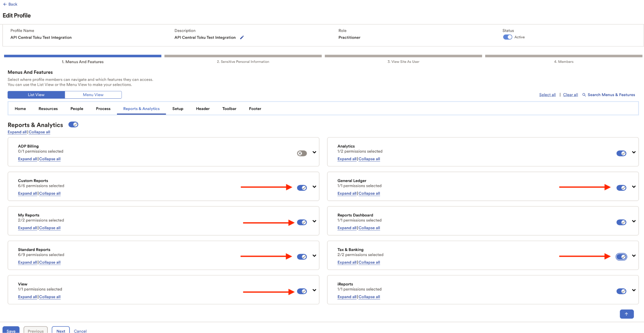The image size is (644, 333).
Task: Select the Toolbar tab
Action: pyautogui.click(x=229, y=109)
